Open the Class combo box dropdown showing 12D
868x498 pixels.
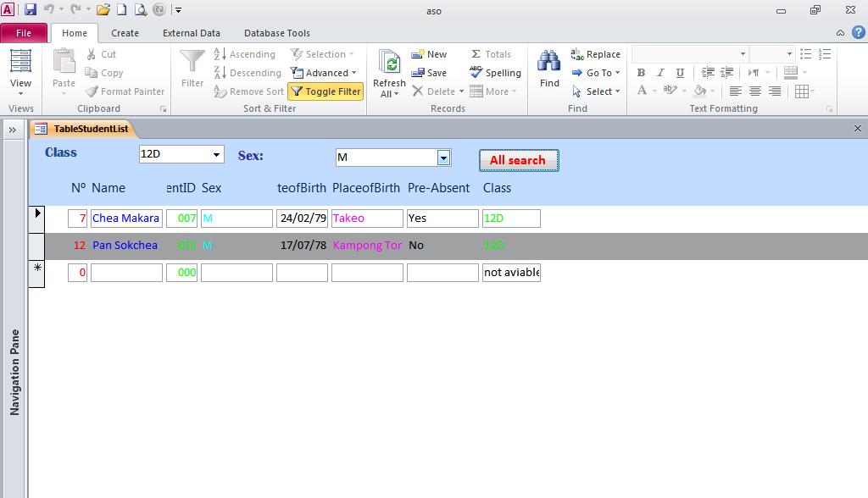(216, 154)
